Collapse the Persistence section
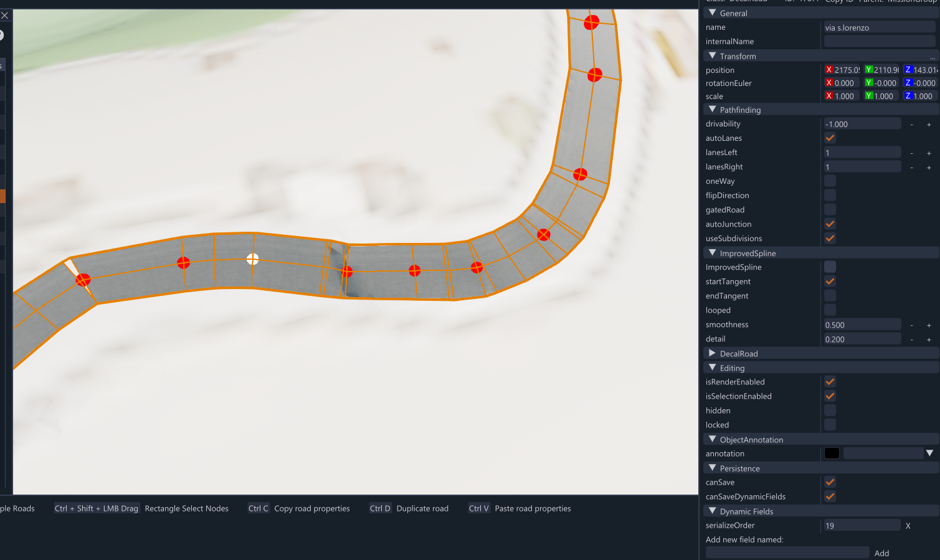This screenshot has height=560, width=940. click(x=713, y=468)
